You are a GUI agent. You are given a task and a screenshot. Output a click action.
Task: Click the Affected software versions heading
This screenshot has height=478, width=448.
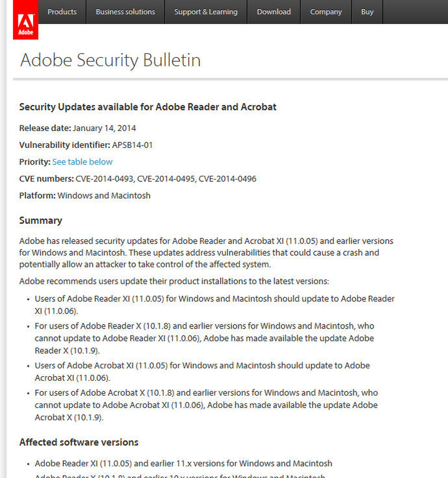(x=78, y=442)
